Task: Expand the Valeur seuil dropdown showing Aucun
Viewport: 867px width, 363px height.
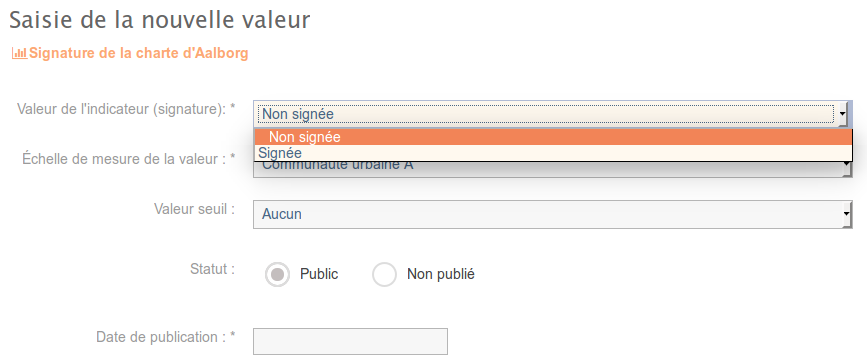Action: click(552, 214)
